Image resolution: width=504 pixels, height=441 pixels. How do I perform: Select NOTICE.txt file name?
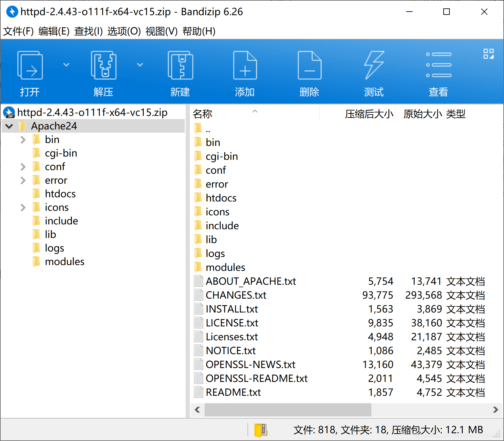click(x=231, y=351)
